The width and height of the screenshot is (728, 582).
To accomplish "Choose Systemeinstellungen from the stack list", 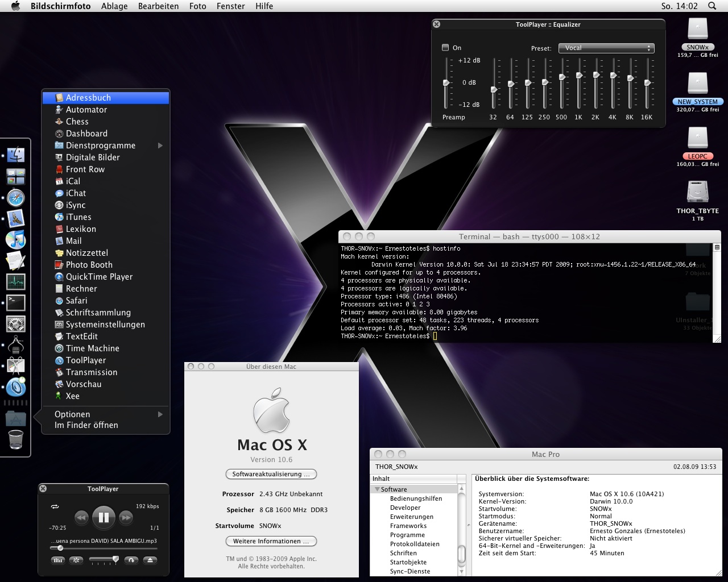I will click(106, 325).
